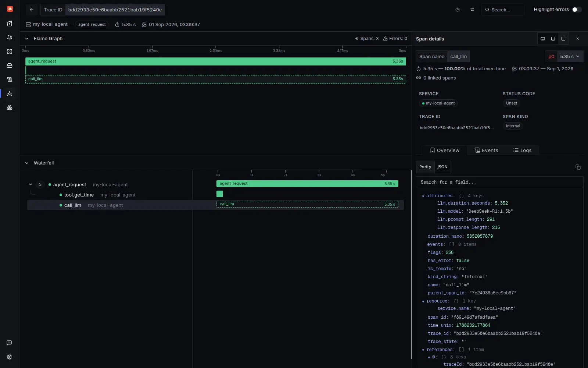
Task: Switch span details to first layout option
Action: point(543,39)
